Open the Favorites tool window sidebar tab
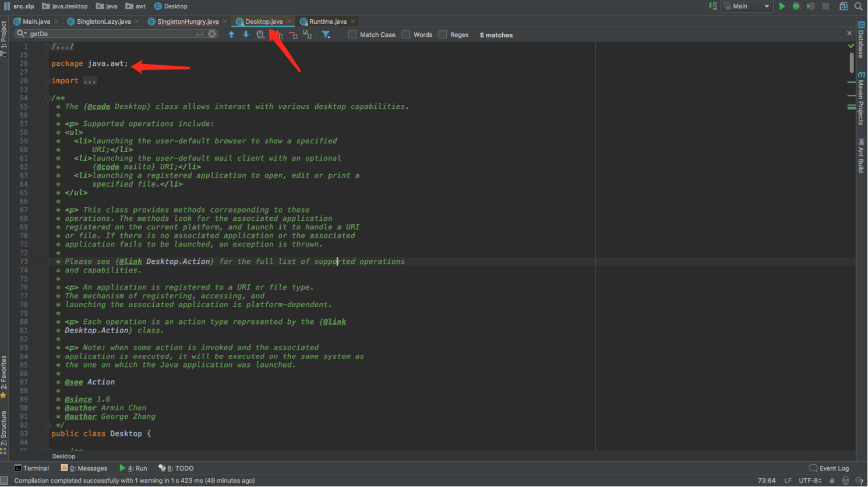The width and height of the screenshot is (868, 487). click(x=3, y=377)
